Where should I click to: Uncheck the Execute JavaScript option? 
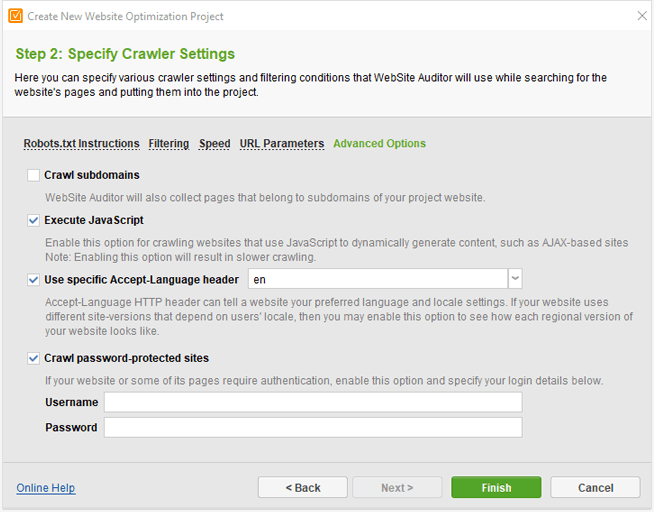(x=34, y=220)
